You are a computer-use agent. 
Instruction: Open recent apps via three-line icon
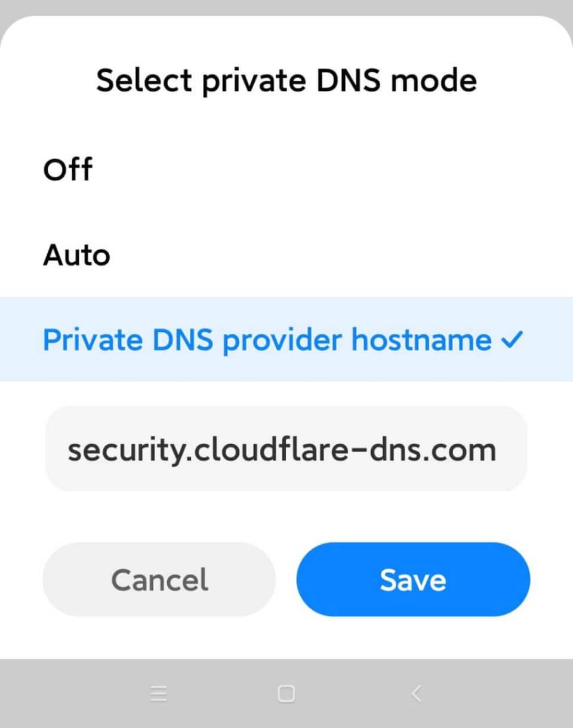158,693
